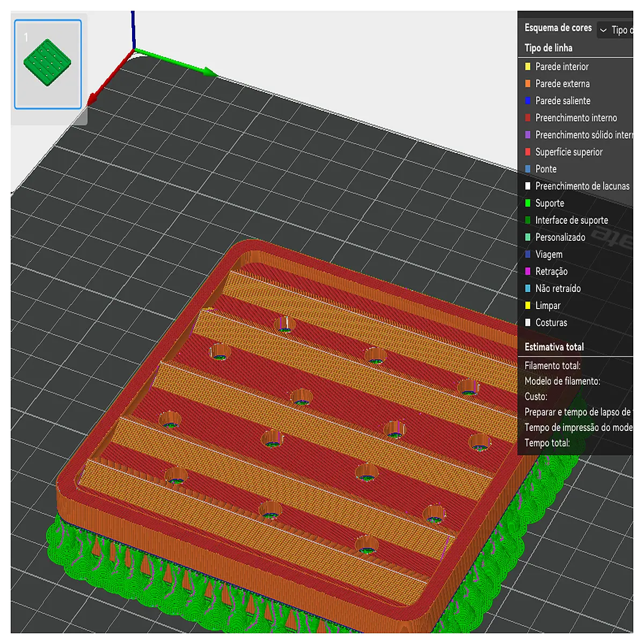Click the white Preenchimento de lacunas swatch
Image resolution: width=644 pixels, height=644 pixels.
pos(528,186)
